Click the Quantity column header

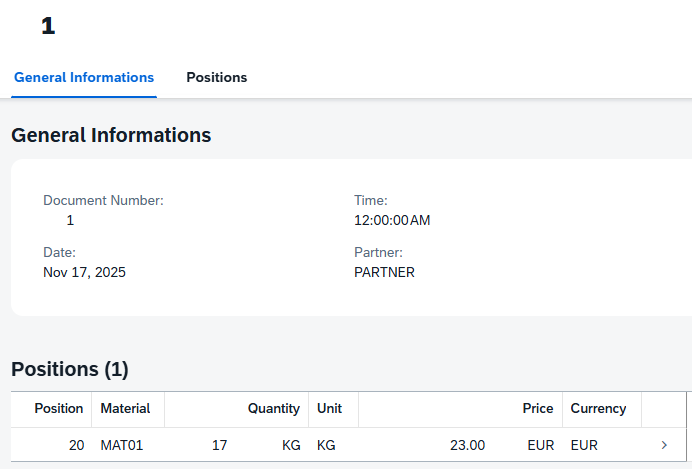(273, 408)
